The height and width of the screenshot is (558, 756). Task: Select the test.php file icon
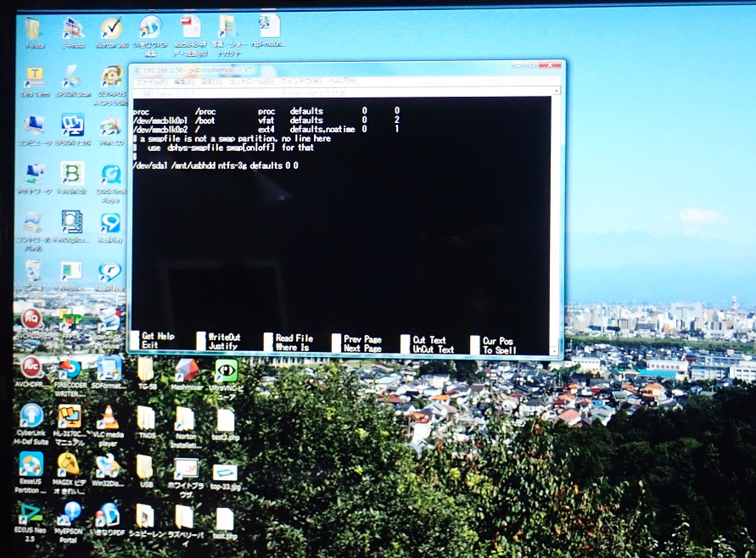225,523
